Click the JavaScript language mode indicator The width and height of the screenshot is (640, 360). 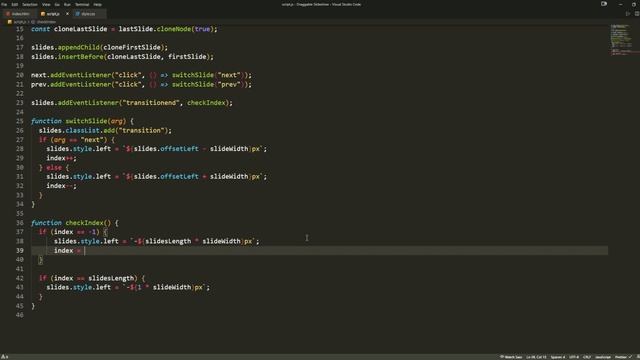[x=603, y=357]
